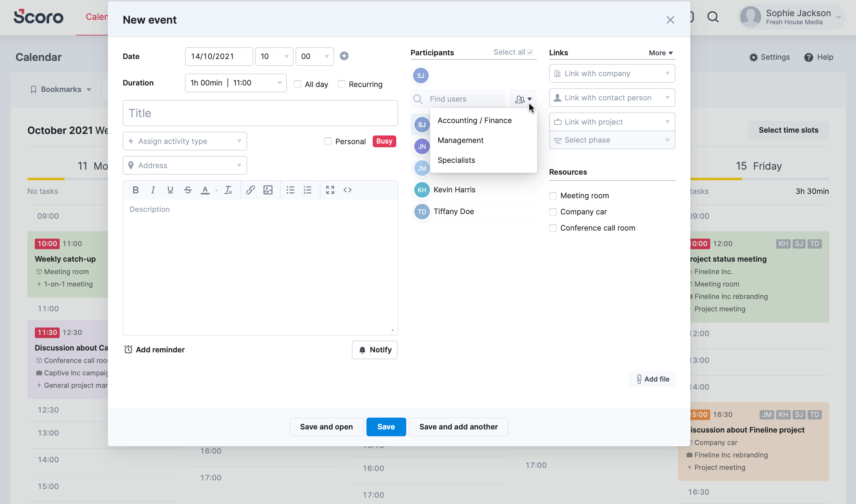Open Link with project dropdown
The image size is (856, 504).
(612, 122)
